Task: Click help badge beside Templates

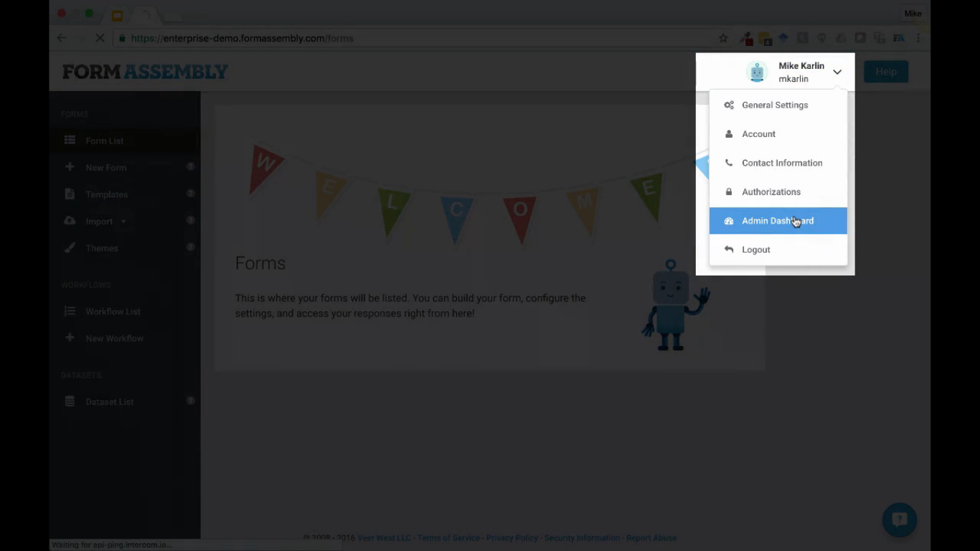Action: coord(191,194)
